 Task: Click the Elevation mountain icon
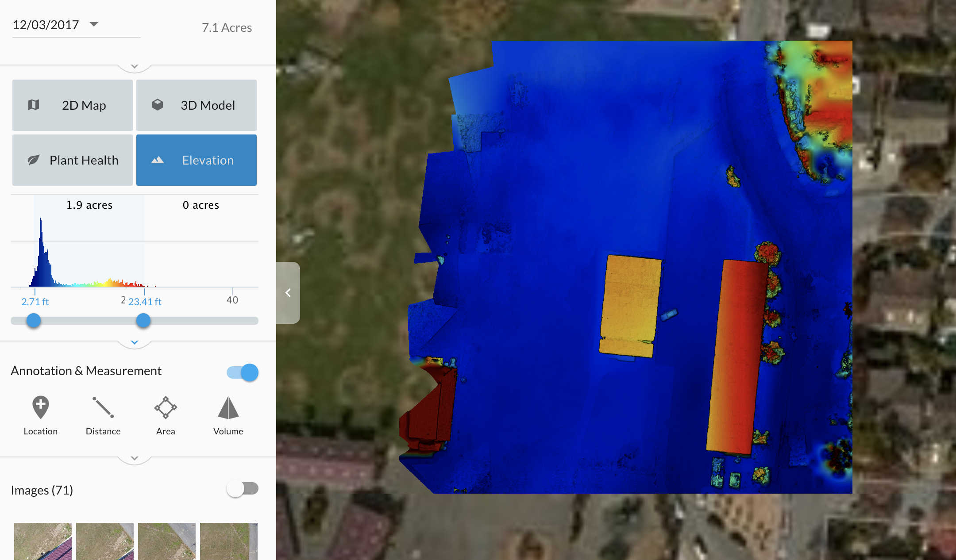158,160
